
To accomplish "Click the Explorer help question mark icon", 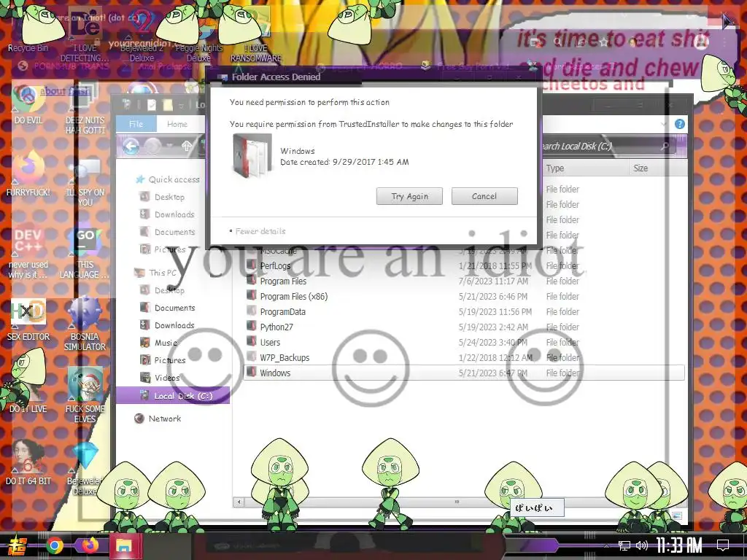I will [680, 124].
